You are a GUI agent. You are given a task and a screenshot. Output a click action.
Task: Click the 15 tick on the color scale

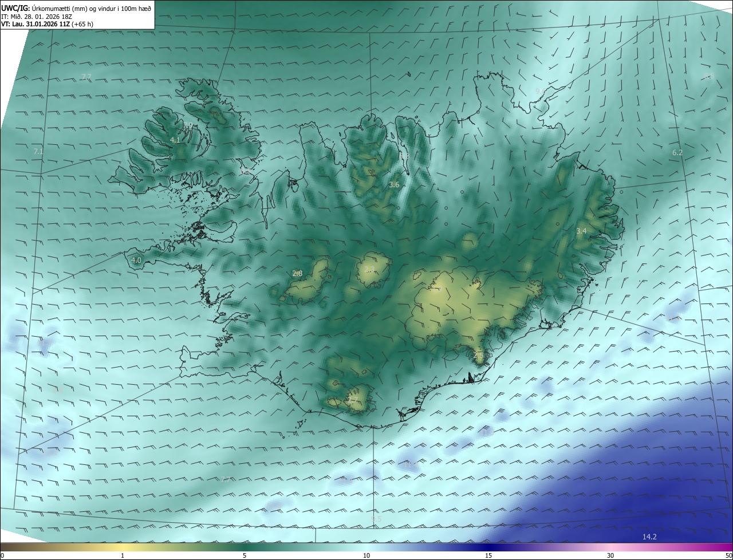488,555
